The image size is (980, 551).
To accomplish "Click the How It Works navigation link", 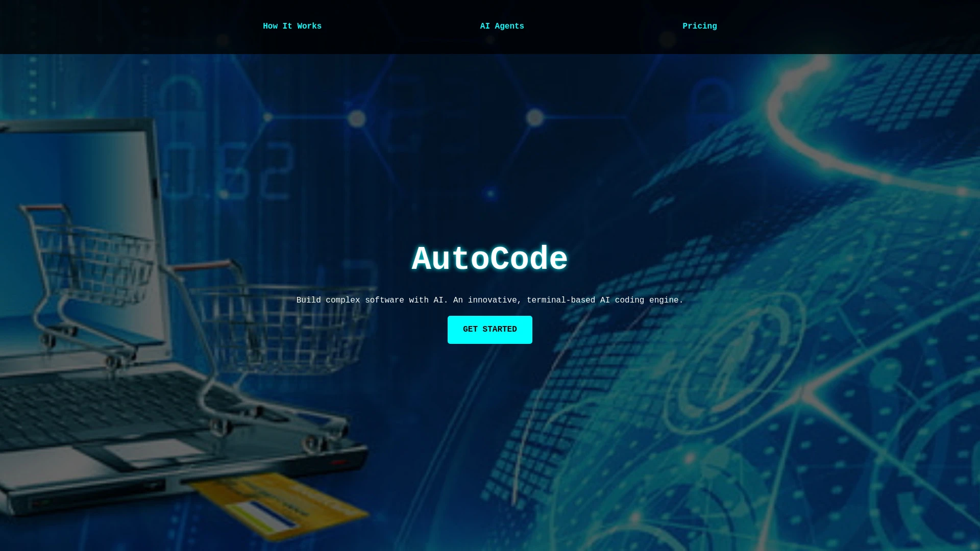I will pyautogui.click(x=292, y=26).
